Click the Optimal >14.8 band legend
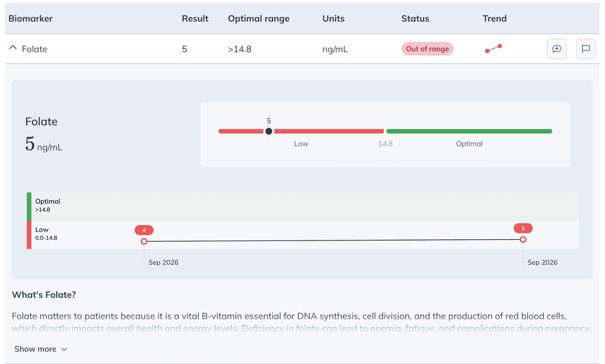This screenshot has height=364, width=605. pyautogui.click(x=47, y=205)
